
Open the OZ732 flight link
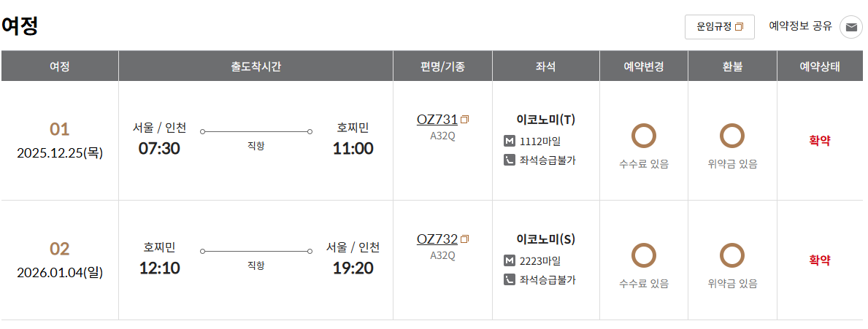437,239
